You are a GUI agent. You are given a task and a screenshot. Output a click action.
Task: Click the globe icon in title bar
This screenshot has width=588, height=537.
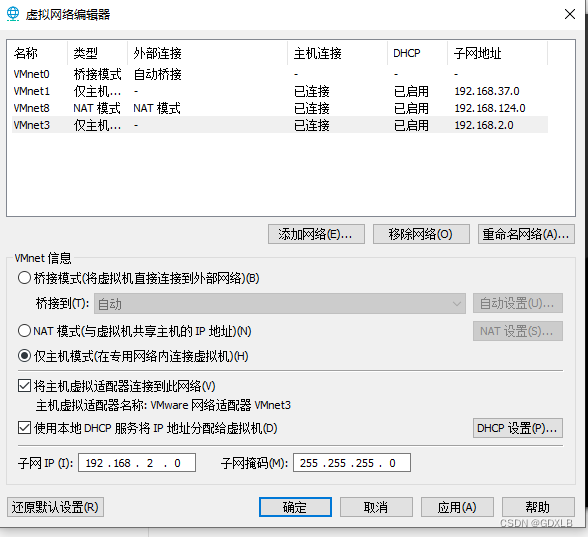(x=13, y=14)
